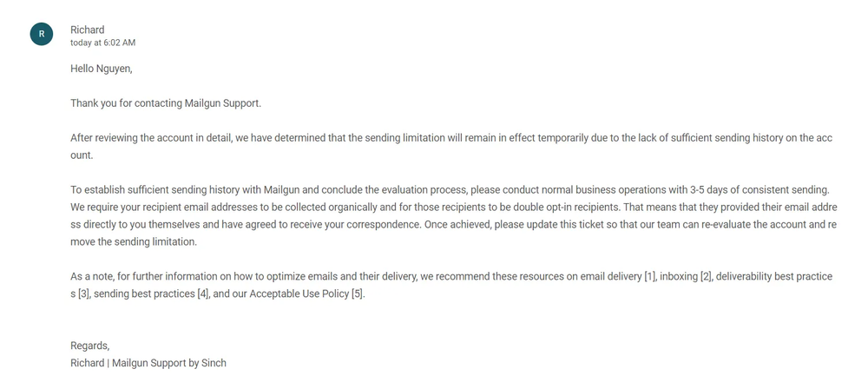Open reference [2] next to inboxing

click(x=706, y=276)
